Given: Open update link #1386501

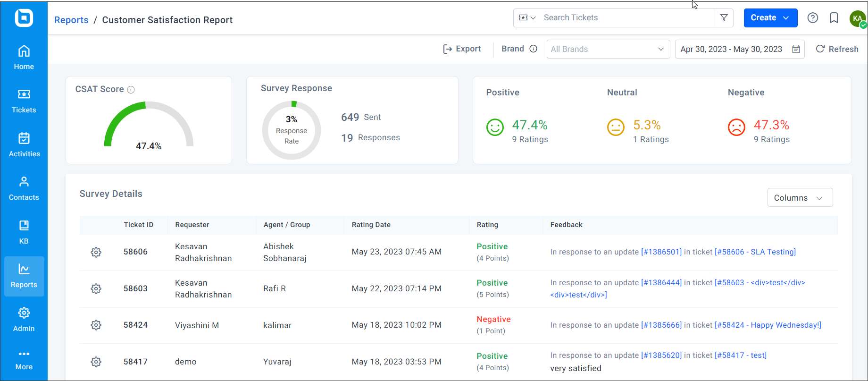Looking at the screenshot, I should click(x=661, y=252).
